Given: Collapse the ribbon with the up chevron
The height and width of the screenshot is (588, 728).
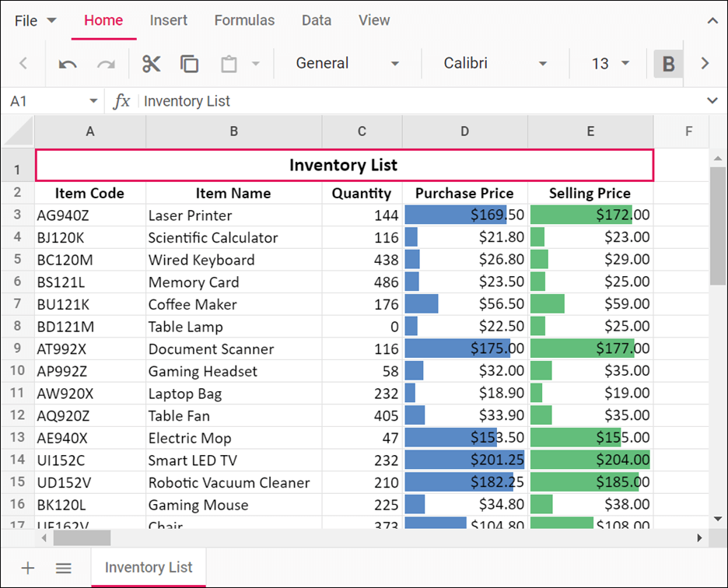Looking at the screenshot, I should (x=712, y=21).
